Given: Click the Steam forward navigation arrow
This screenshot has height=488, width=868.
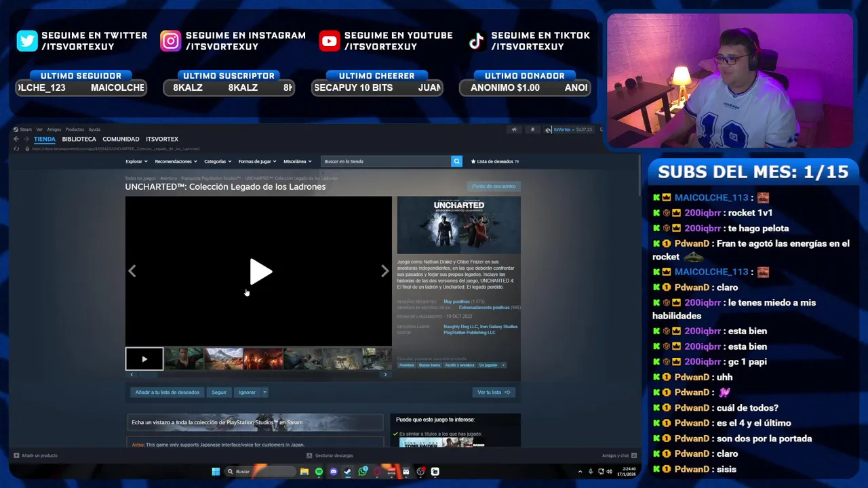Looking at the screenshot, I should coord(26,139).
